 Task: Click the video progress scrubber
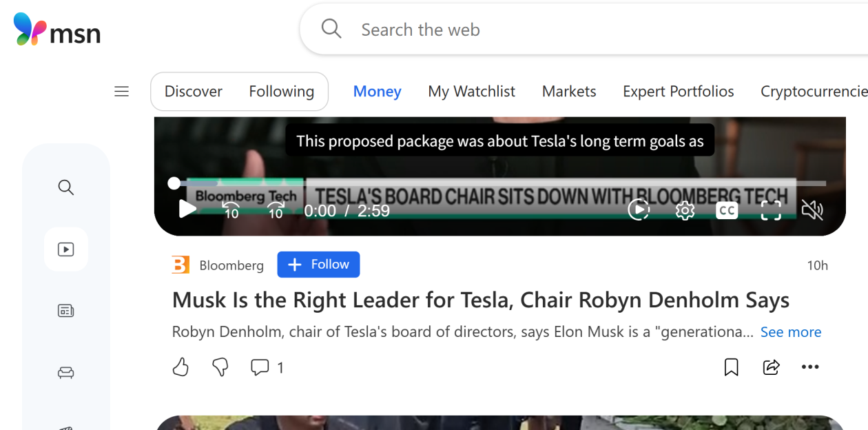174,183
